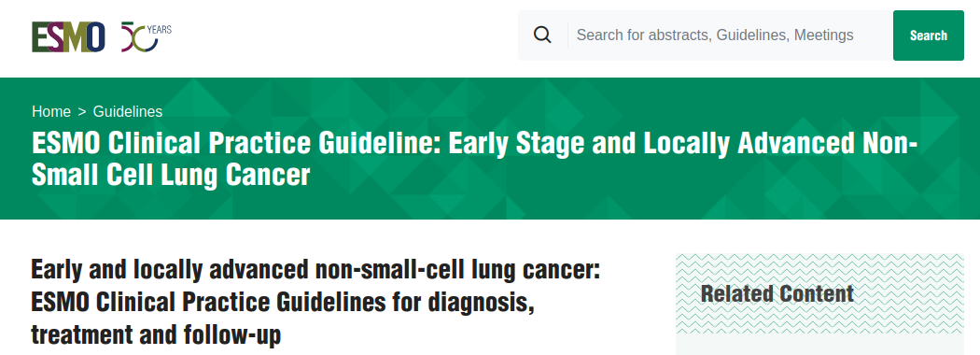Click the green Search button
980x355 pixels.
[x=928, y=35]
